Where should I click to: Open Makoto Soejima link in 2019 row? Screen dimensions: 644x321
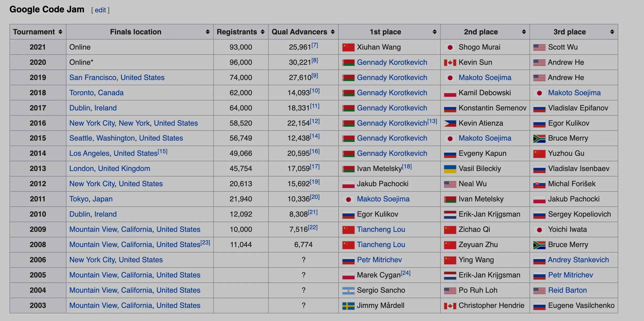(485, 78)
